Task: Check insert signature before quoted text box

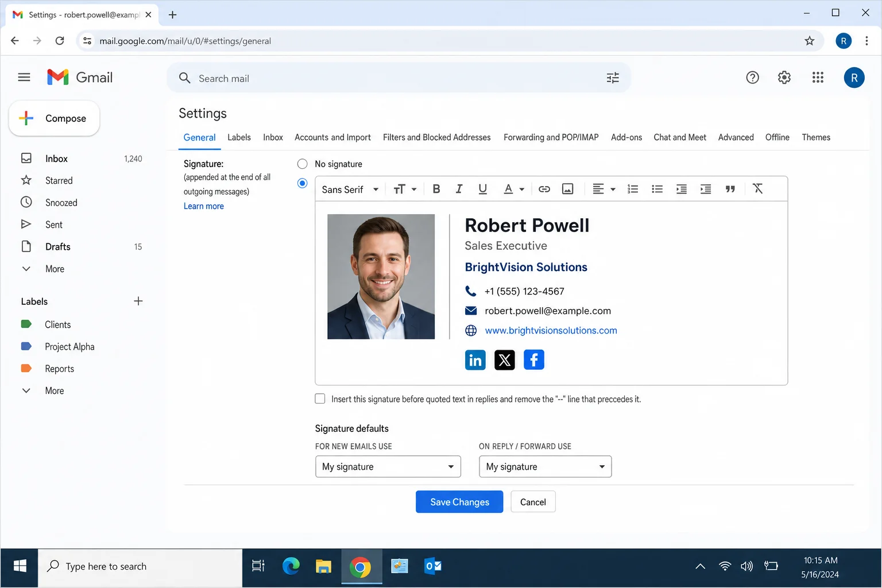Action: [x=320, y=399]
